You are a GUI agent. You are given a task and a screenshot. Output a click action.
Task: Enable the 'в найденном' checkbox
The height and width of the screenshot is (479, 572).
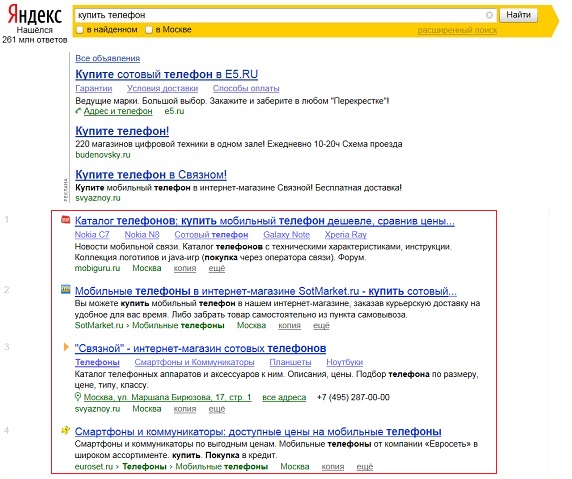(80, 30)
